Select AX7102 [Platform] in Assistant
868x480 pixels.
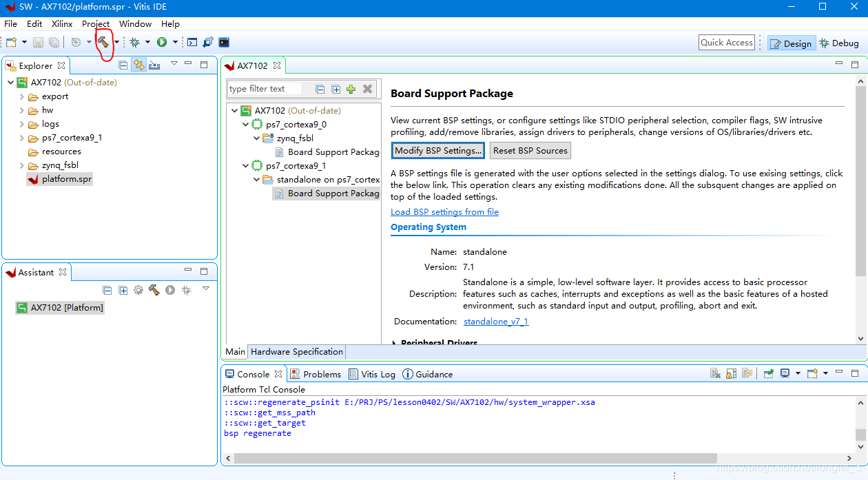pyautogui.click(x=60, y=308)
